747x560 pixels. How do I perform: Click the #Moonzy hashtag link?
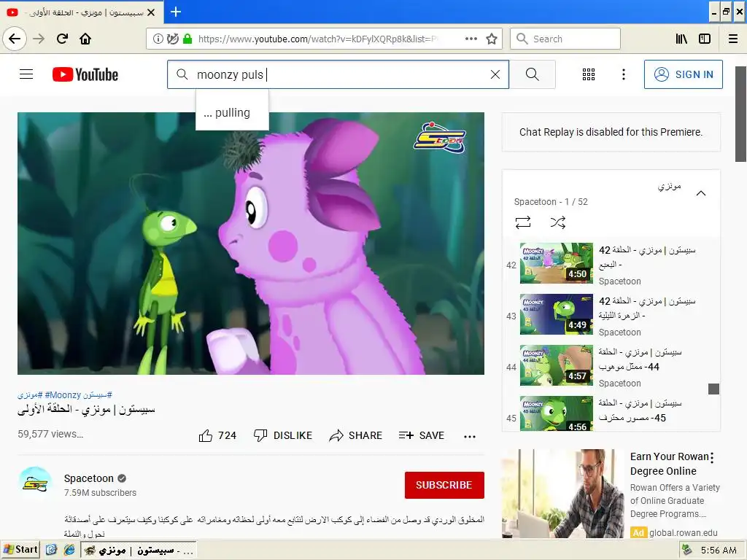coord(62,394)
